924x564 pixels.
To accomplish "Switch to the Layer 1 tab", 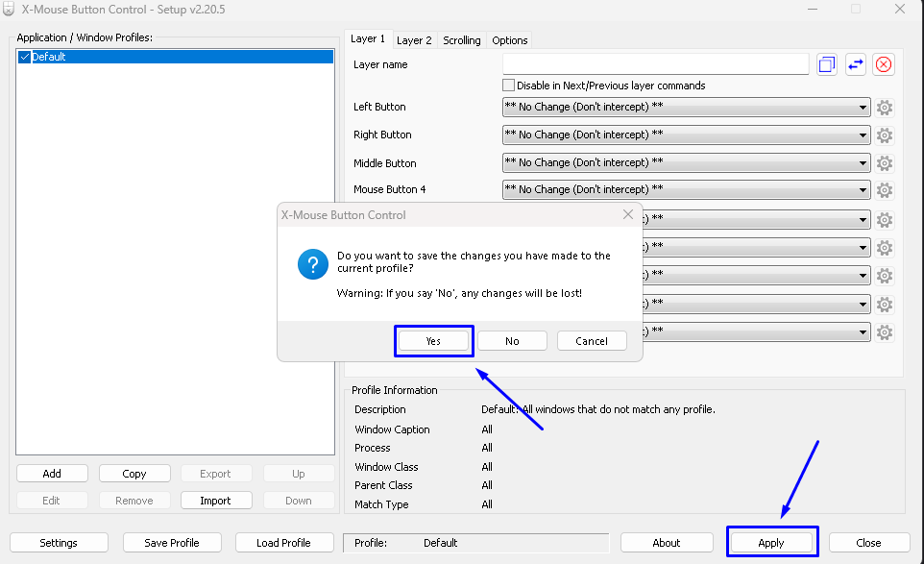I will coord(368,38).
